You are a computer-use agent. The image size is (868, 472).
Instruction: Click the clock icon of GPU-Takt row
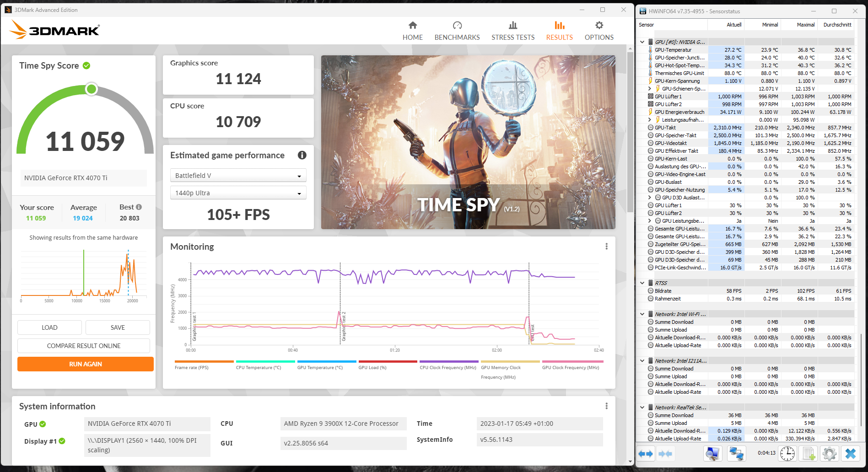click(650, 128)
